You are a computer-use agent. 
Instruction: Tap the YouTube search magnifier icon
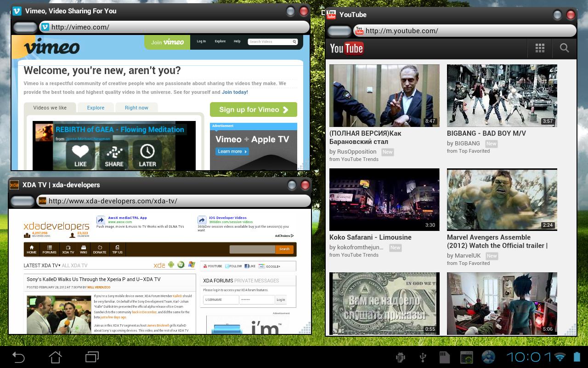pos(564,48)
